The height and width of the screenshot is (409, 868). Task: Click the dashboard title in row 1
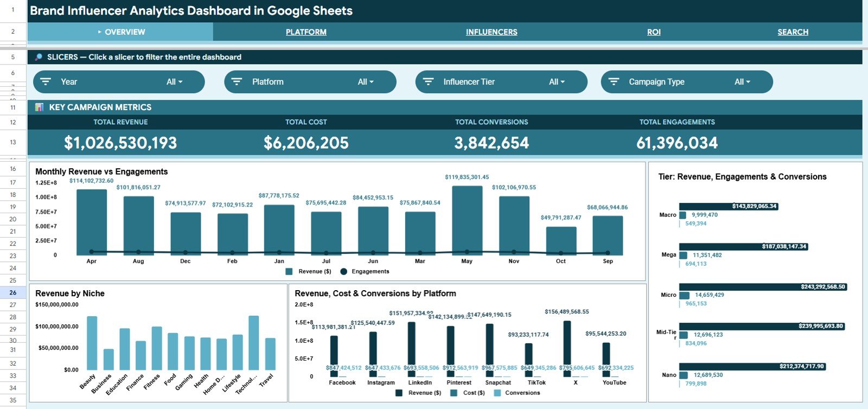point(191,11)
